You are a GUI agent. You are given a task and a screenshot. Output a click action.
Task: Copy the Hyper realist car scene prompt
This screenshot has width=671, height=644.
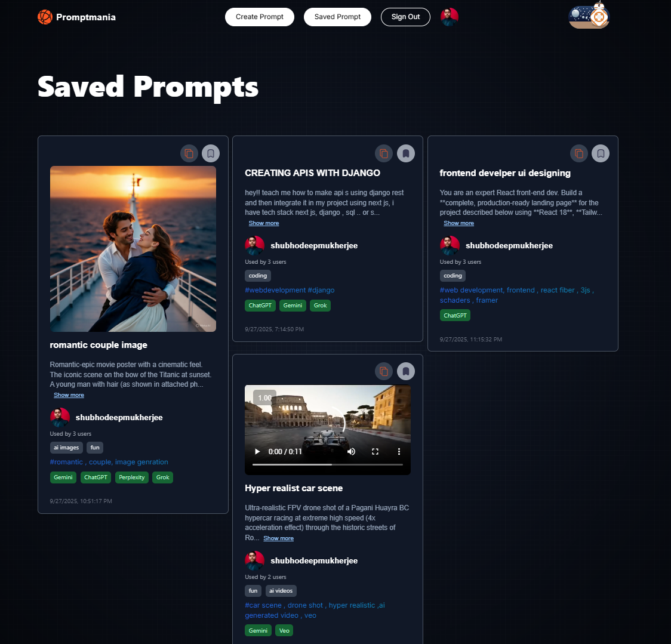384,371
